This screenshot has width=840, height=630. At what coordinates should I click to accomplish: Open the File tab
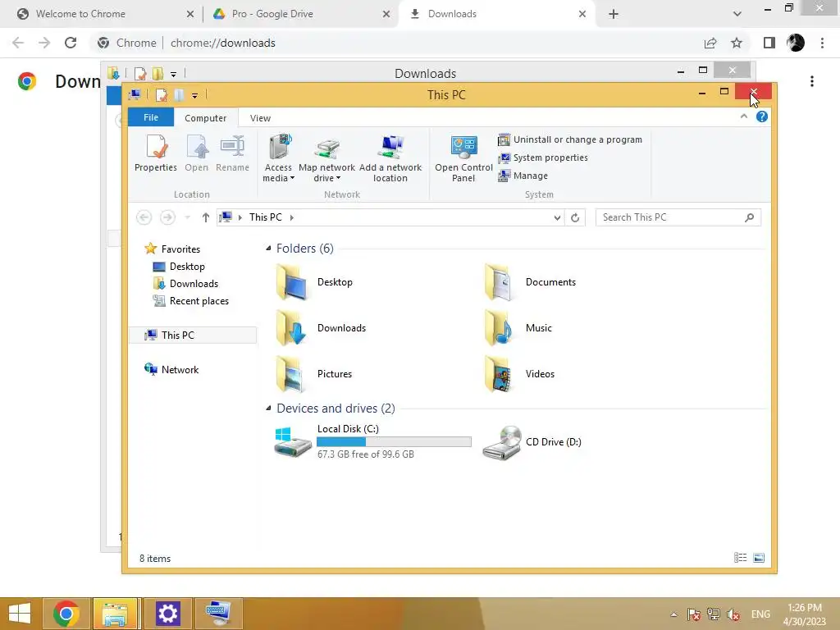[x=151, y=117]
